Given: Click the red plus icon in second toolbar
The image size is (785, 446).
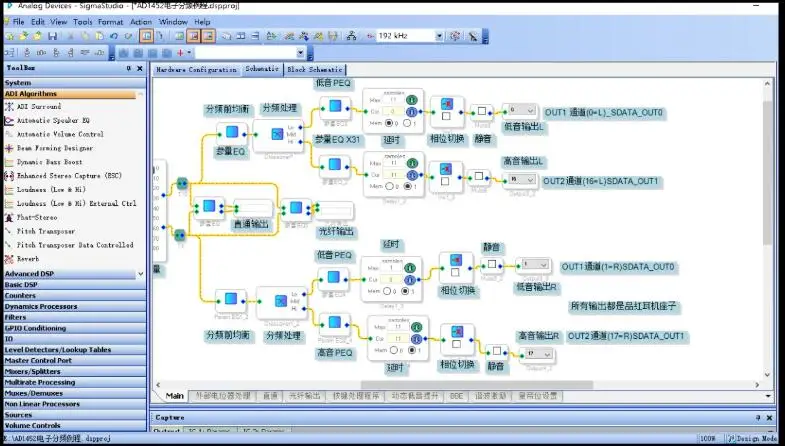Looking at the screenshot, I should (180, 53).
